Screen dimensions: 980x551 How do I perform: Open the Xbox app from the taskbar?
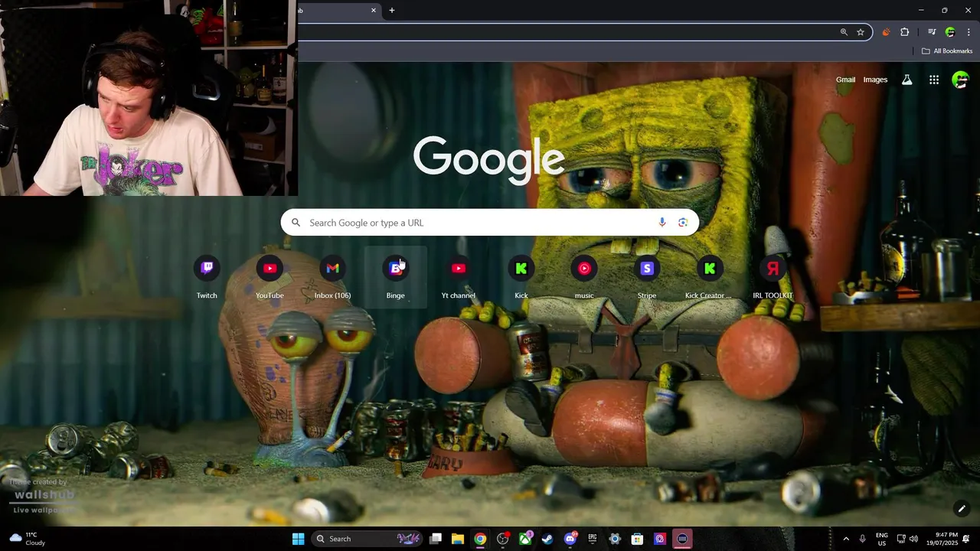pos(525,539)
